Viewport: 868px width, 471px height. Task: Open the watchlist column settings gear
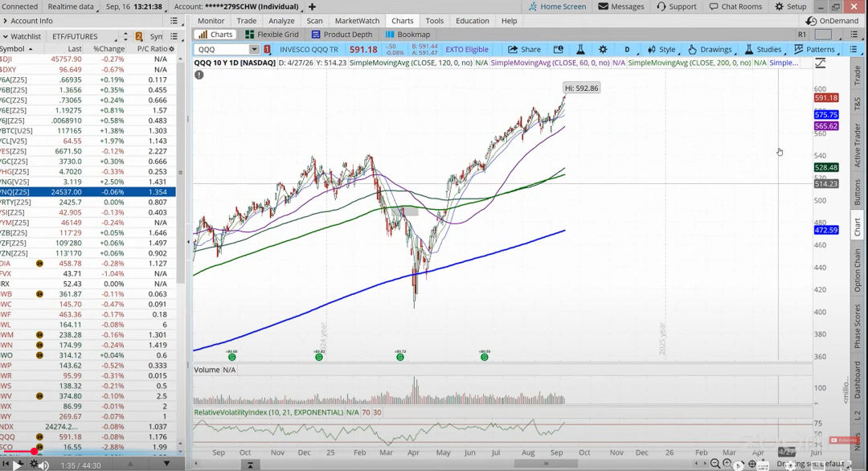172,49
